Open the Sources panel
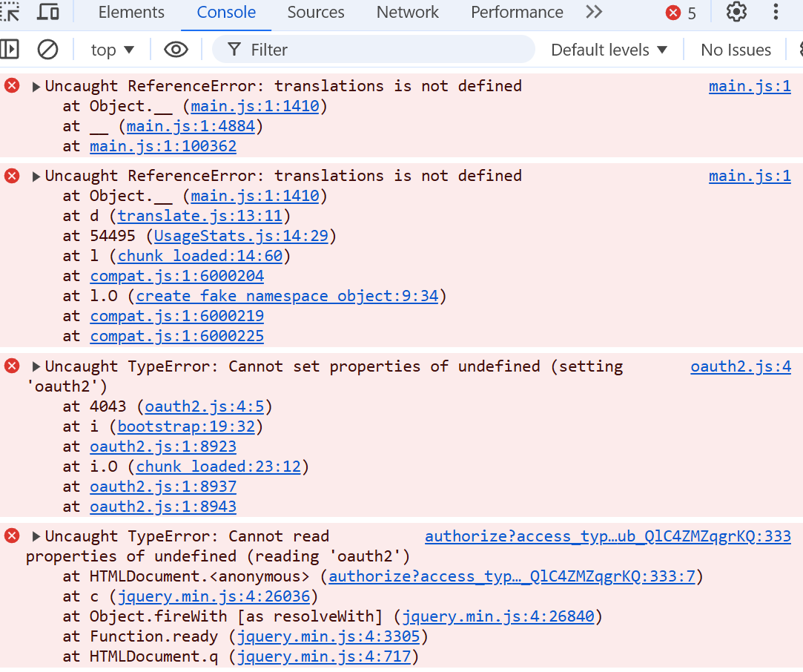 (315, 12)
